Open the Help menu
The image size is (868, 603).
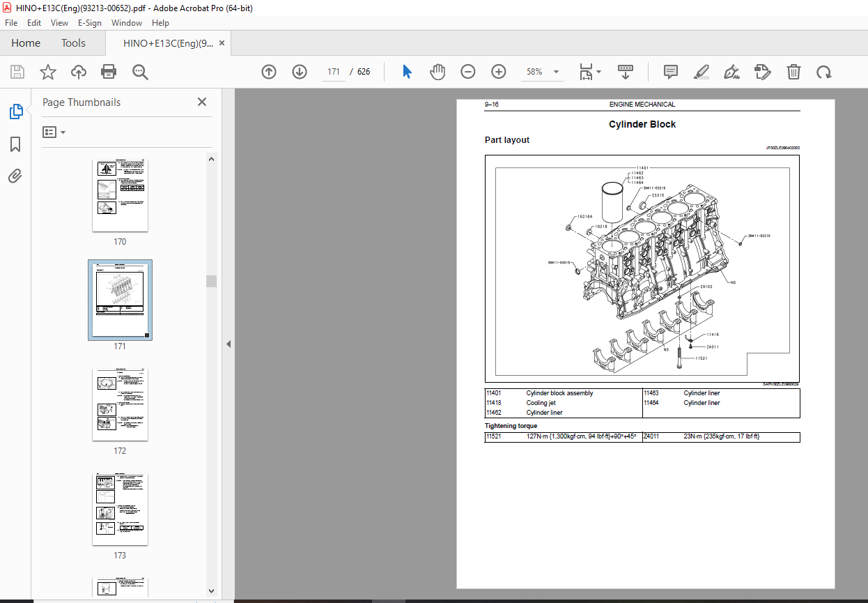coord(160,23)
